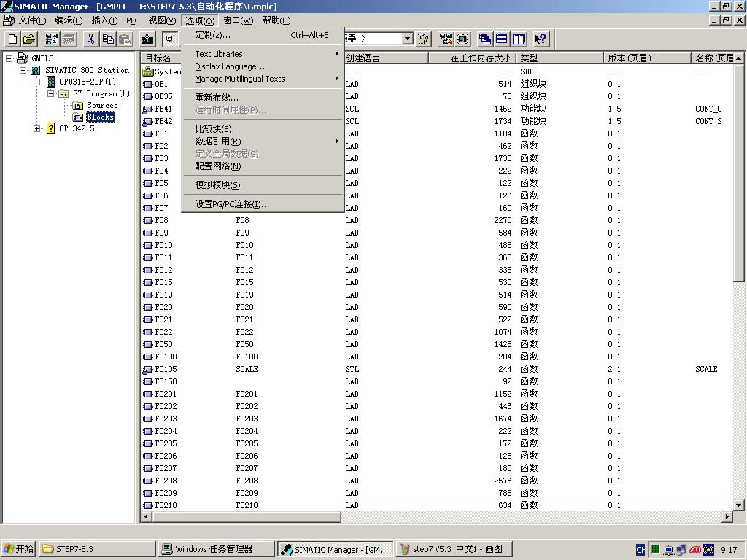The width and height of the screenshot is (747, 560).
Task: Select the OB35 block icon
Action: point(147,97)
